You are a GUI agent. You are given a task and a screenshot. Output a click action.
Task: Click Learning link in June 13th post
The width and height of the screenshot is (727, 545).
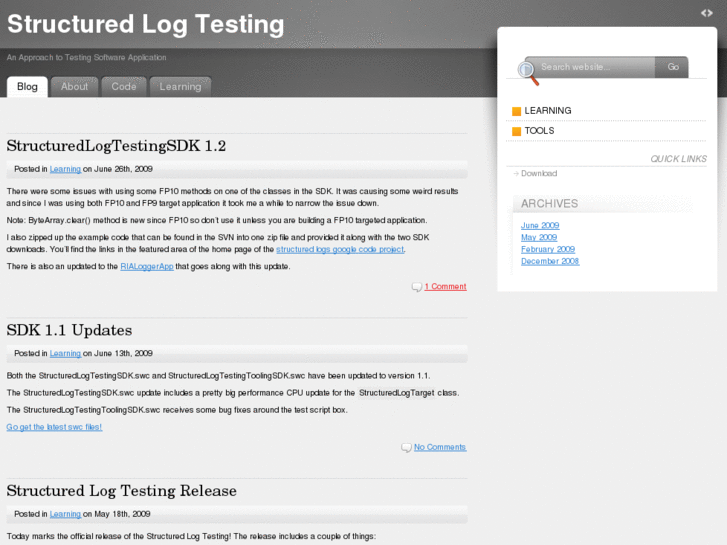tap(65, 353)
